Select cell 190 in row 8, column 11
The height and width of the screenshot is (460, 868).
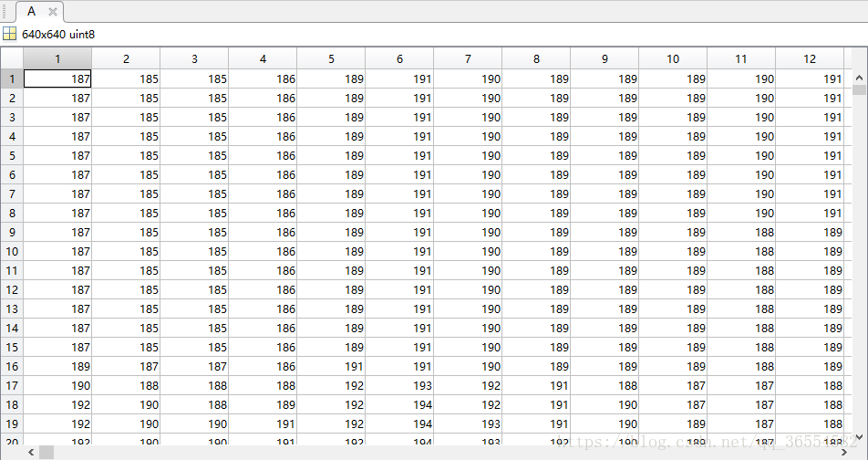pyautogui.click(x=741, y=213)
